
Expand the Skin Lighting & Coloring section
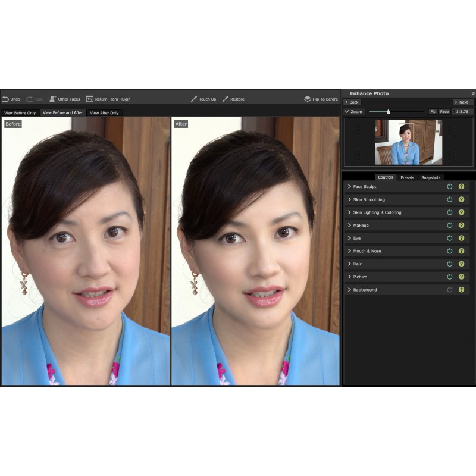click(x=349, y=212)
